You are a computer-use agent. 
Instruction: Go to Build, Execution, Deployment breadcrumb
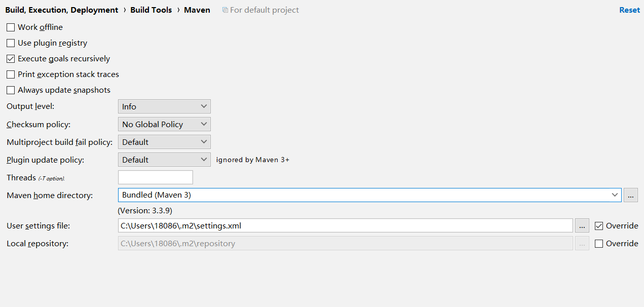point(62,10)
